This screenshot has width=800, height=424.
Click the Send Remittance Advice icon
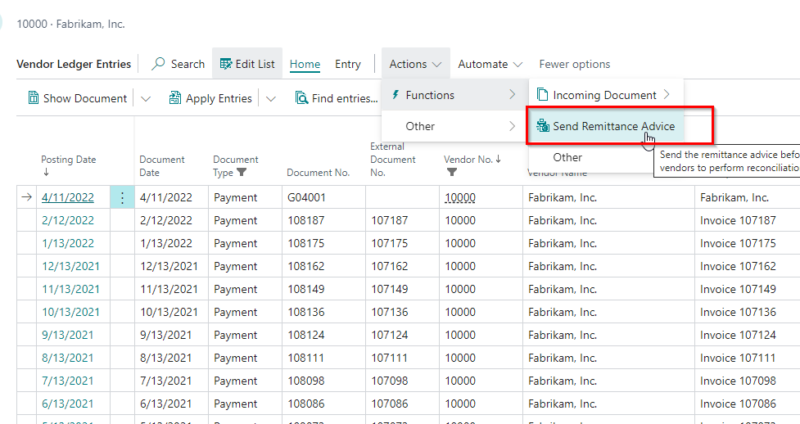543,126
